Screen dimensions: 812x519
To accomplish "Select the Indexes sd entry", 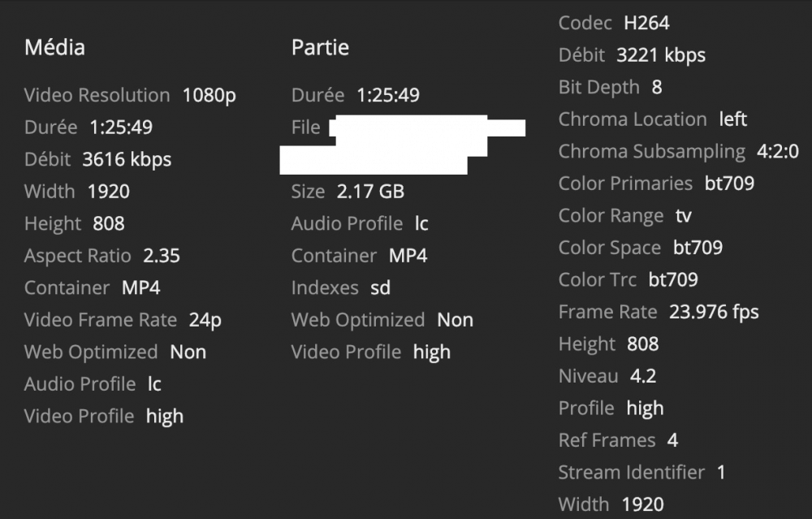I will tap(341, 288).
